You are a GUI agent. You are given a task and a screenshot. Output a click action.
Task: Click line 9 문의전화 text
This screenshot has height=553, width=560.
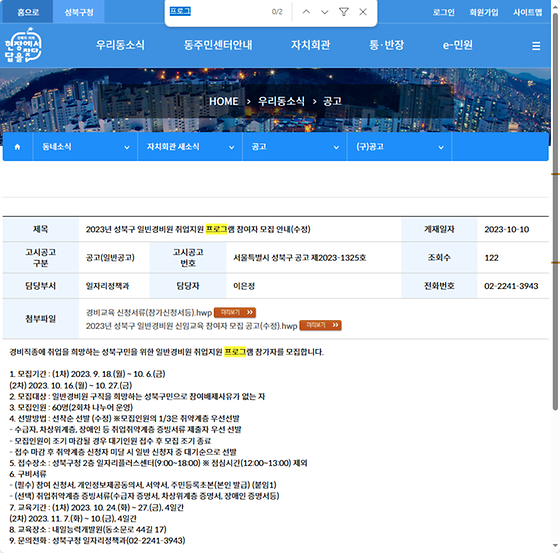tap(97, 540)
